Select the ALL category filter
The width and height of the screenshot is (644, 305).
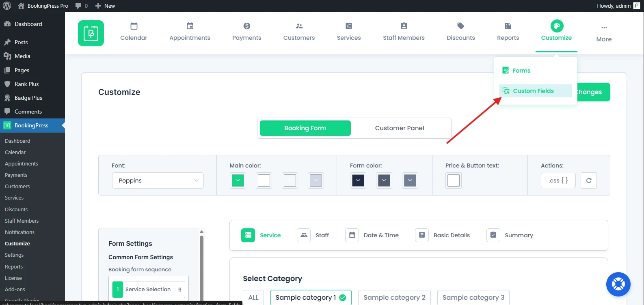pyautogui.click(x=253, y=298)
